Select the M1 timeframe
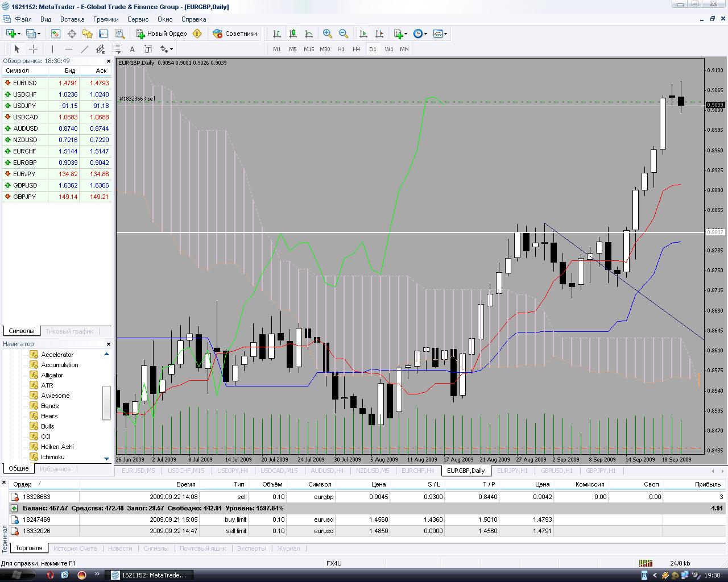The width and height of the screenshot is (728, 582). (277, 49)
